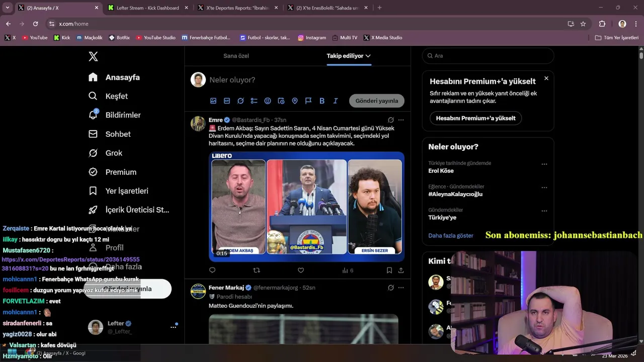The height and width of the screenshot is (362, 644).
Task: Reload the current page
Action: (x=35, y=24)
